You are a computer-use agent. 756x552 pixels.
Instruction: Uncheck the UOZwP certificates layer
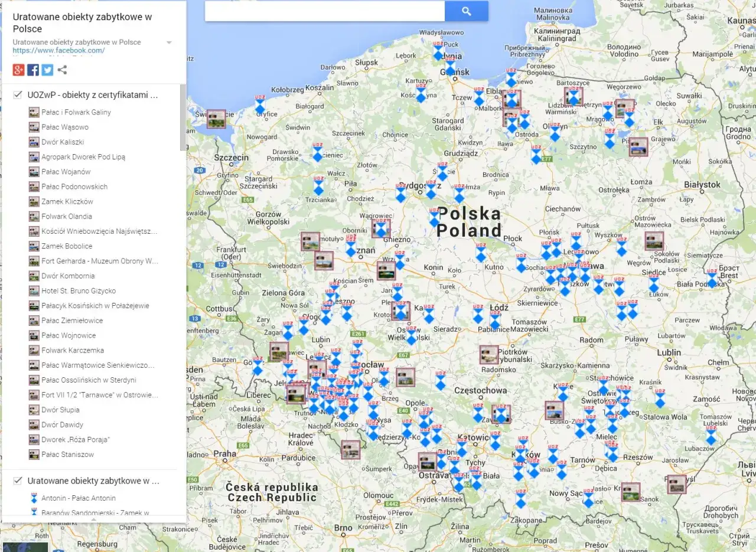coord(17,94)
